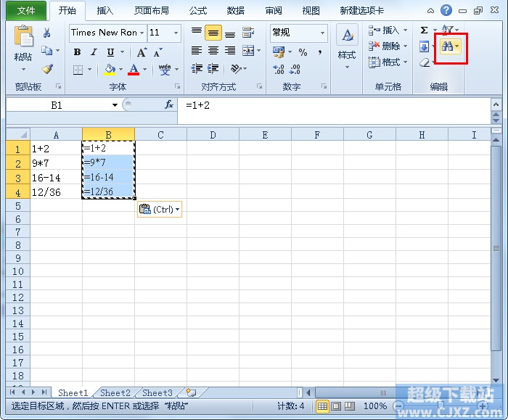Click the 文件 file button
This screenshot has width=508, height=420.
click(x=26, y=11)
